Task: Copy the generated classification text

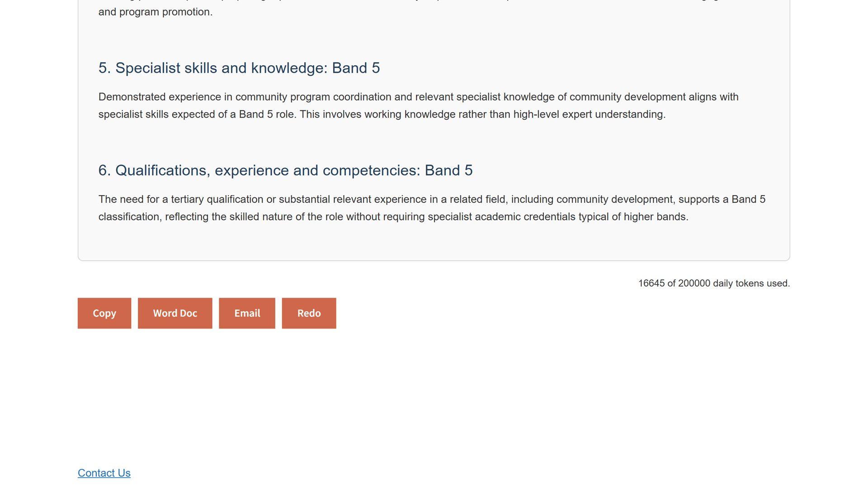Action: tap(104, 313)
